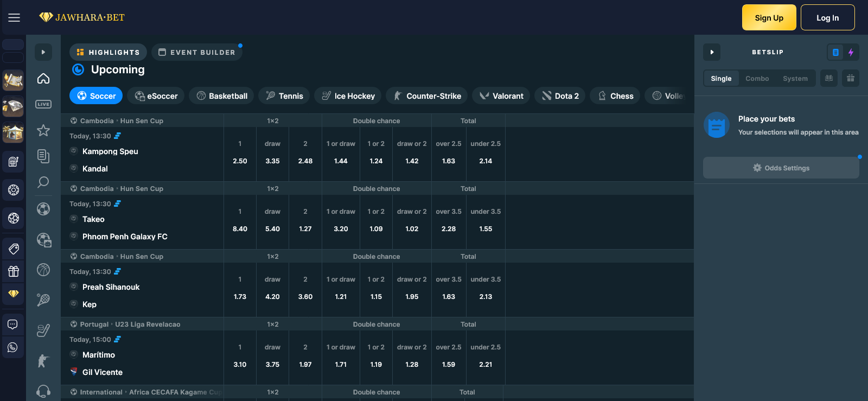Click the Jawhara Bet logo

click(82, 17)
